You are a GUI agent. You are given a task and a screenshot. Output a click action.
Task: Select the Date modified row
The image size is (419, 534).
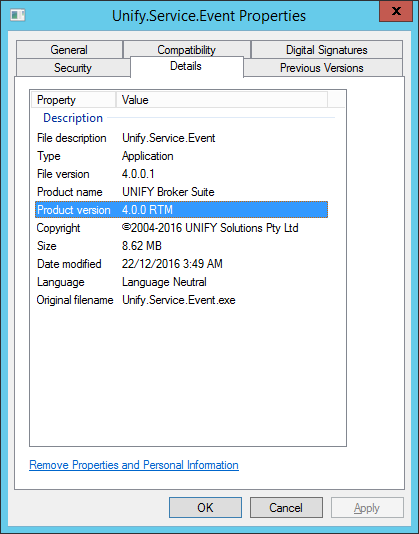181,264
